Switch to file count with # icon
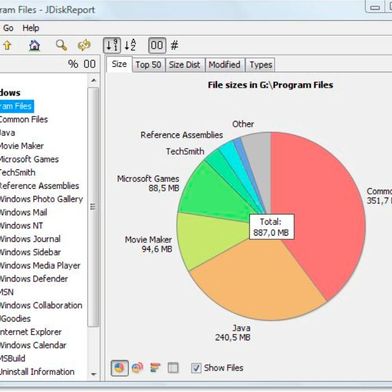 click(x=174, y=45)
